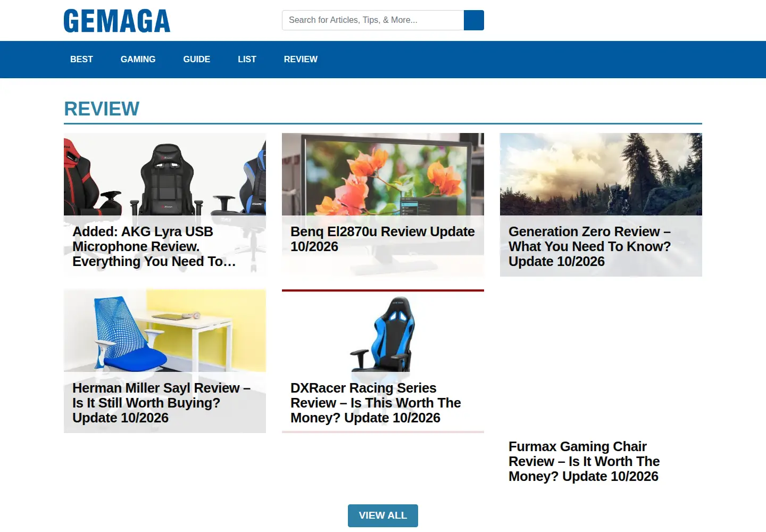Open Benq El2870u Review Update article

coord(382,239)
